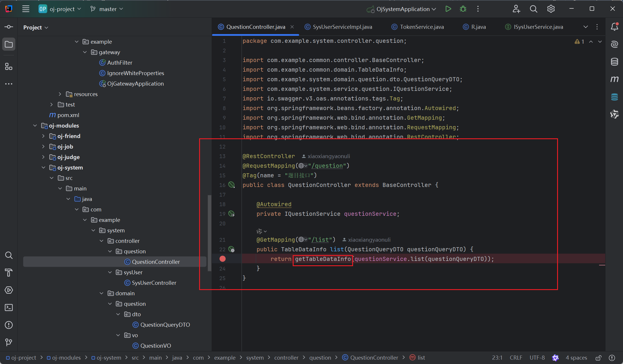
Task: Click the endpoint gutter icon on line 22
Action: point(231,249)
